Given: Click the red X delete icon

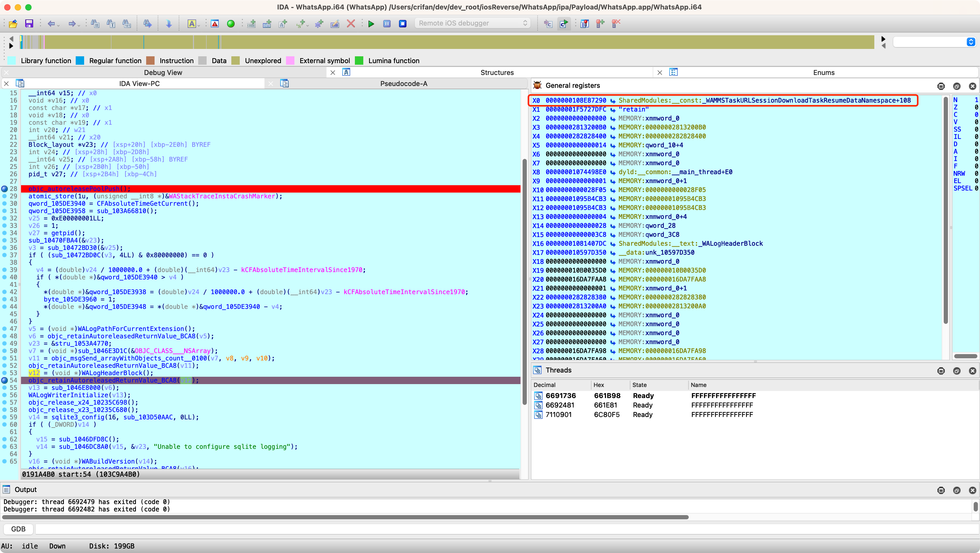Looking at the screenshot, I should coord(351,24).
